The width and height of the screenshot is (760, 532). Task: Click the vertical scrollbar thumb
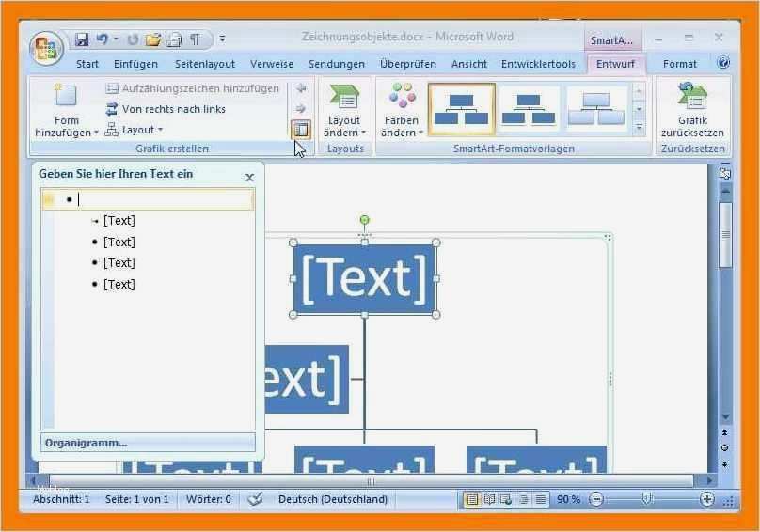(725, 234)
